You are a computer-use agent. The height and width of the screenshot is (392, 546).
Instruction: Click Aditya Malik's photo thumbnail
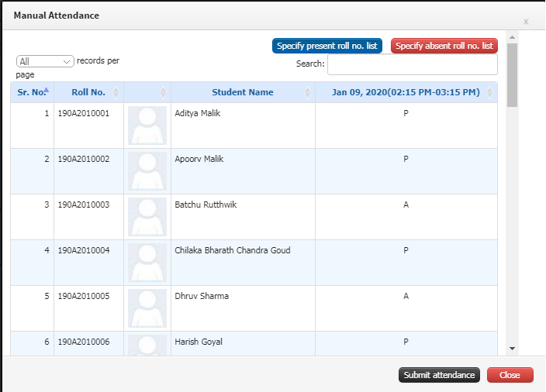point(147,126)
